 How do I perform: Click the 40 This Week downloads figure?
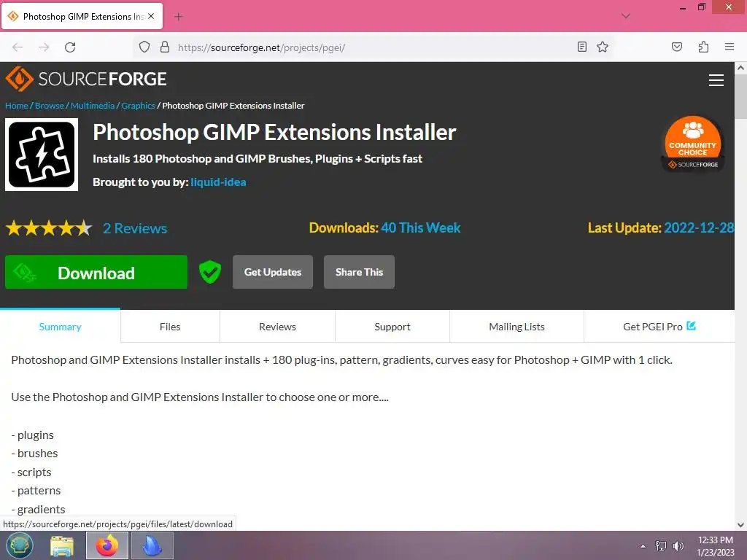coord(421,227)
